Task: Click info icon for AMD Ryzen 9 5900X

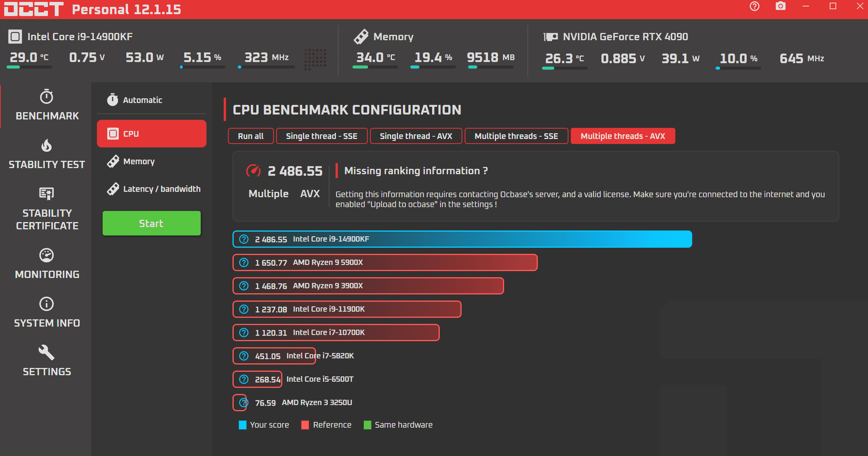Action: (x=244, y=263)
